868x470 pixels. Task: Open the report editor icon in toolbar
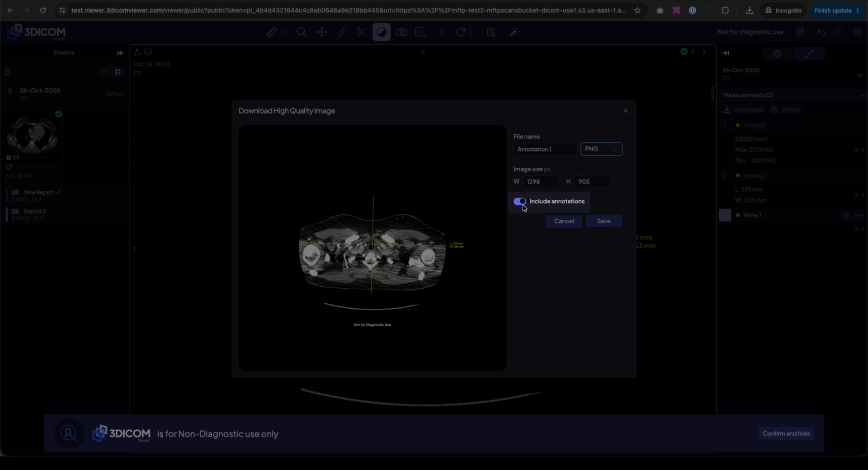tap(491, 32)
